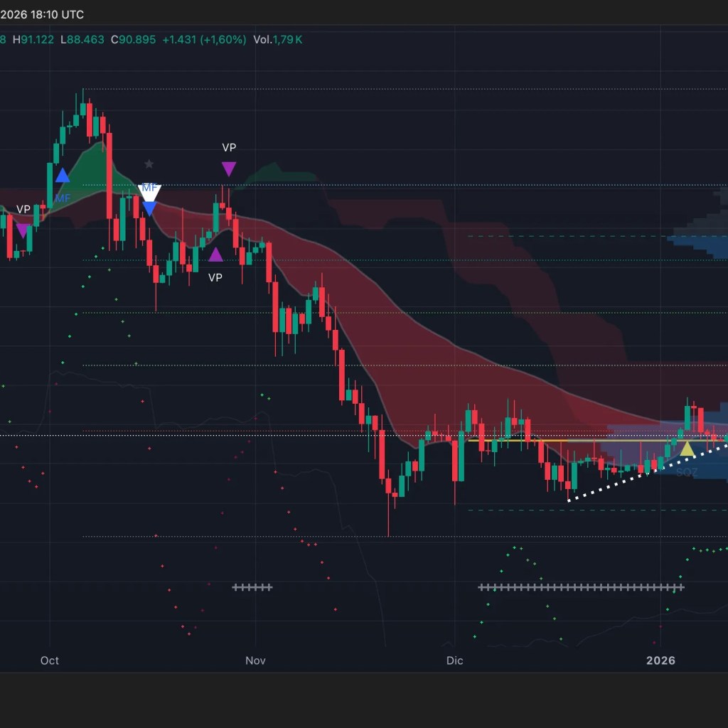Select the Oct label on the time axis

point(49,660)
